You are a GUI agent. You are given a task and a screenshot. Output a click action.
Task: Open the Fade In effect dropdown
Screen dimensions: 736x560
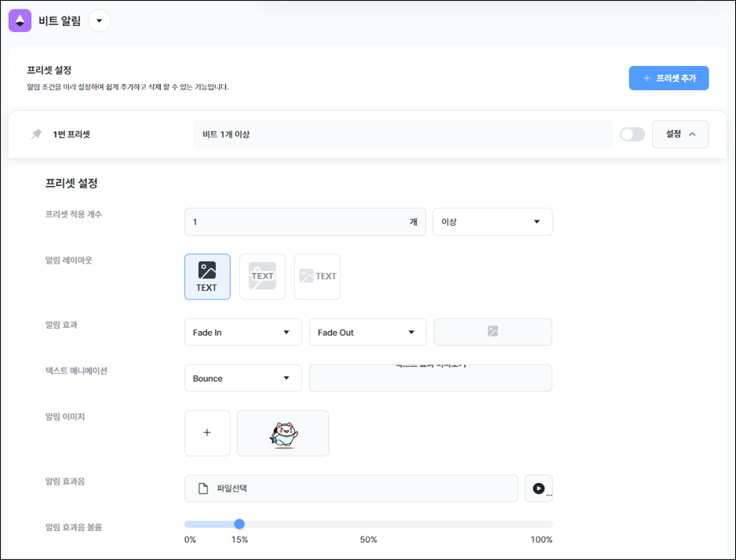pos(242,332)
